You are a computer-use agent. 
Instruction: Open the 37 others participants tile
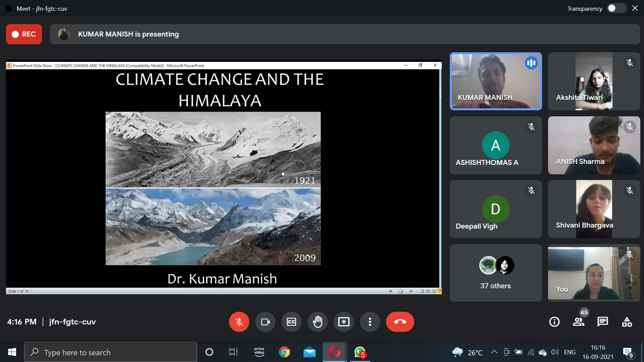(x=495, y=273)
